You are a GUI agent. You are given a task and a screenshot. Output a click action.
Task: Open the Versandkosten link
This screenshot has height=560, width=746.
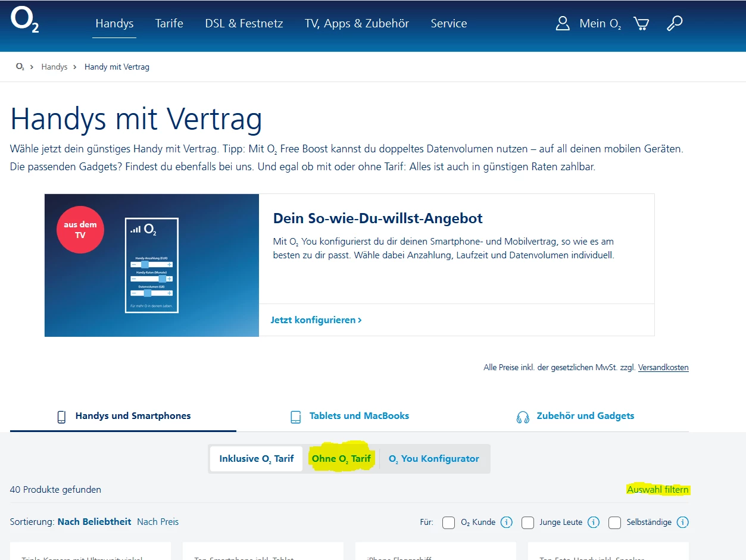tap(663, 368)
